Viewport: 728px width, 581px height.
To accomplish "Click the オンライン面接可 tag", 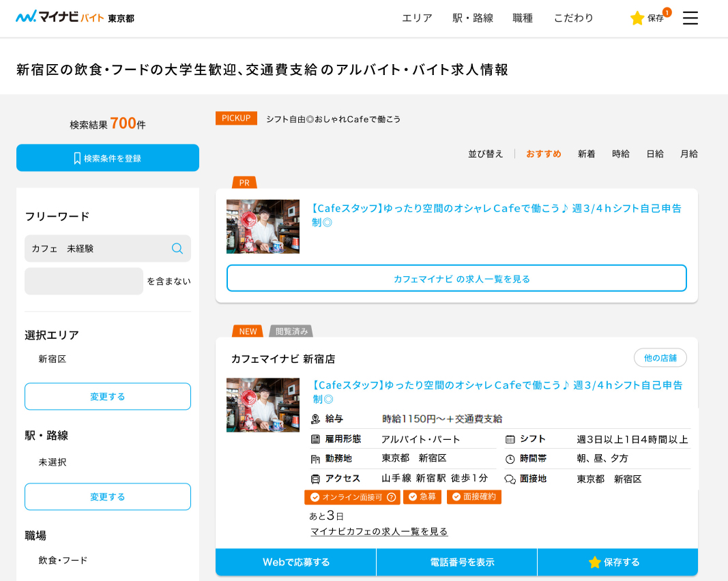I will coord(352,497).
